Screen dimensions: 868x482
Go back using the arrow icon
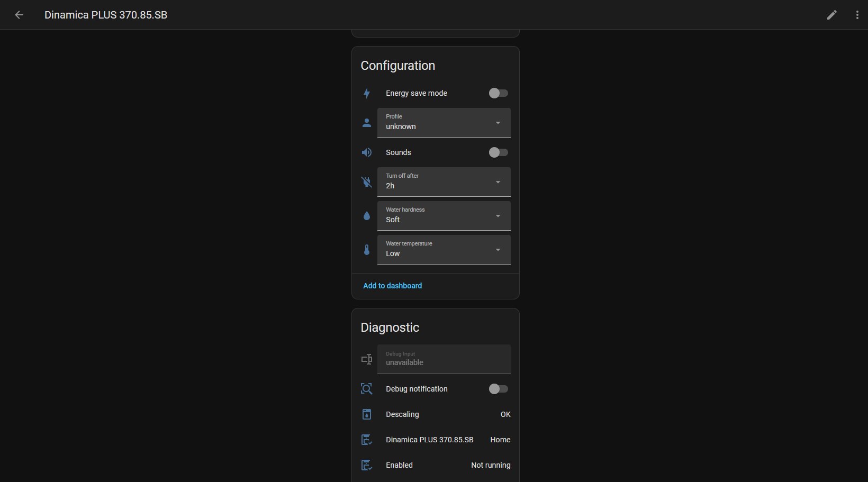[x=19, y=15]
